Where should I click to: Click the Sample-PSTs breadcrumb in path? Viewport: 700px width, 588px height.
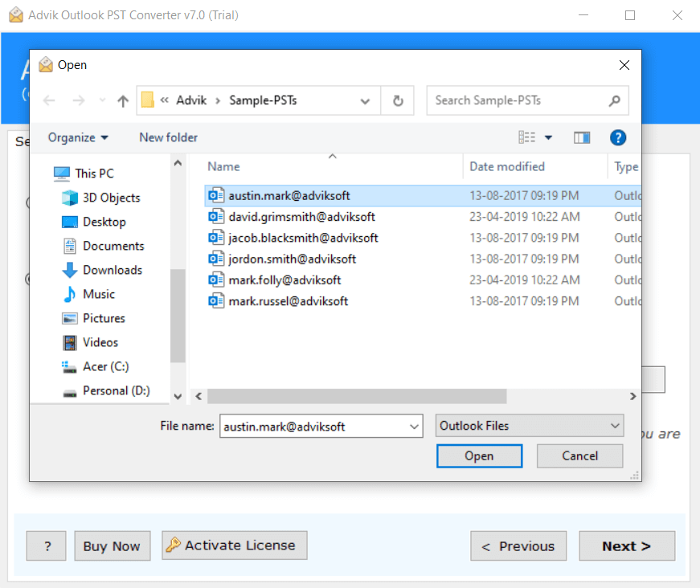click(263, 100)
